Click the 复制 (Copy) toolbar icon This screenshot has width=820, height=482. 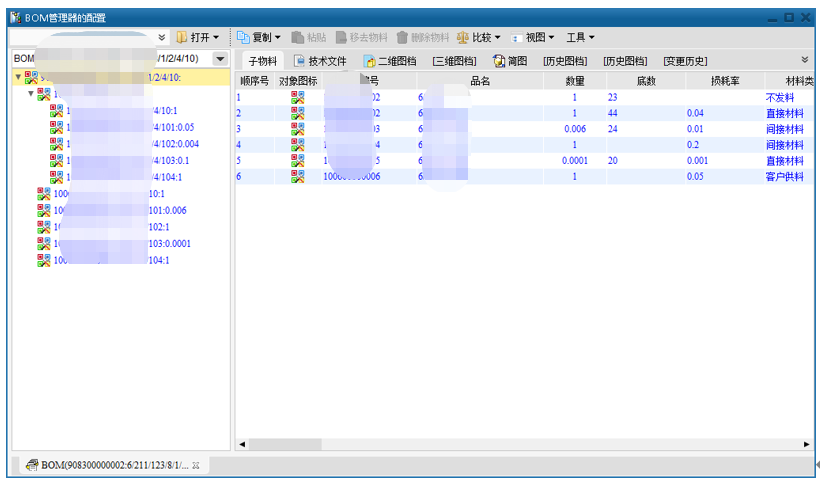click(x=243, y=37)
